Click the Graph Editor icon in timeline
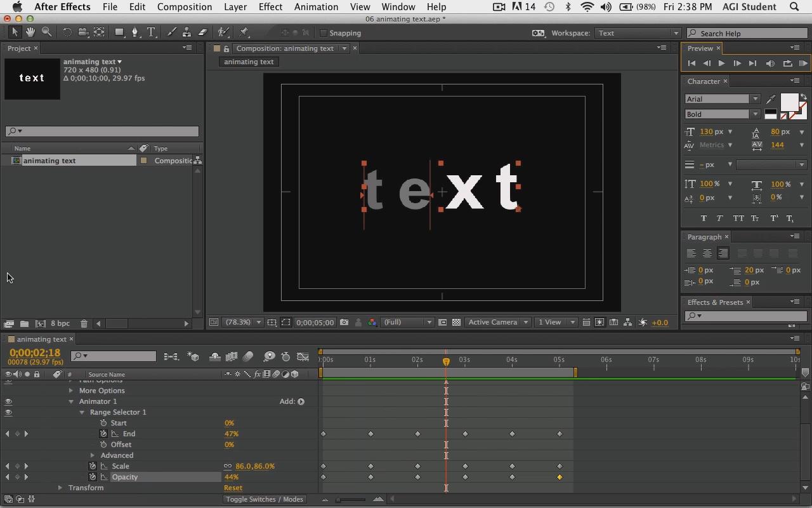Image resolution: width=812 pixels, height=508 pixels. 303,357
